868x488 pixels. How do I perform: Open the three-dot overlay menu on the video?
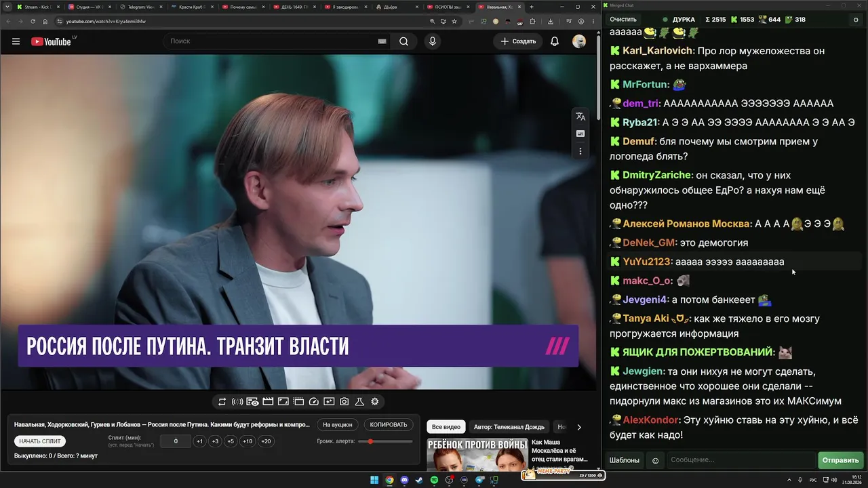(x=580, y=151)
